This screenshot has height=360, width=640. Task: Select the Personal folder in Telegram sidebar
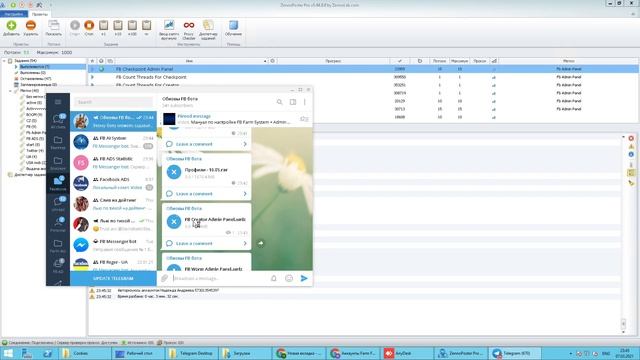pos(58,224)
